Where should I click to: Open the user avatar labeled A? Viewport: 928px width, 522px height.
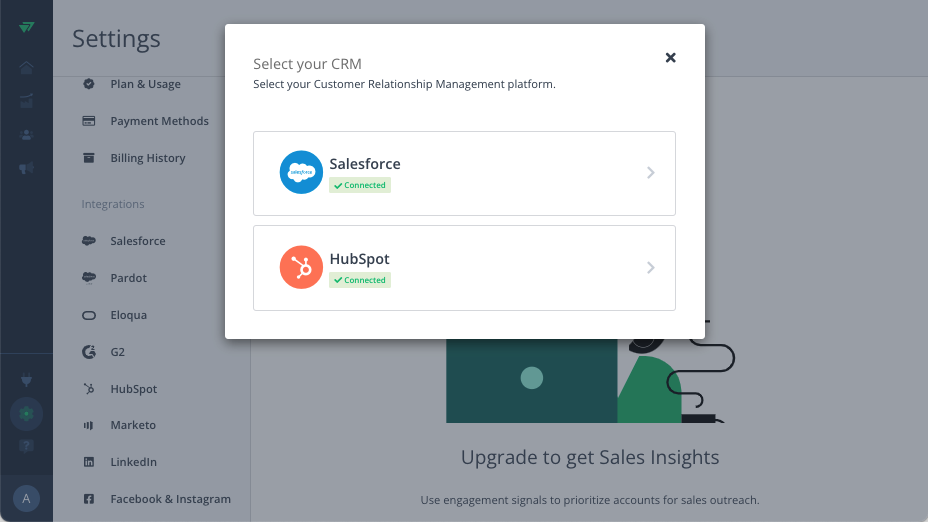pos(26,498)
